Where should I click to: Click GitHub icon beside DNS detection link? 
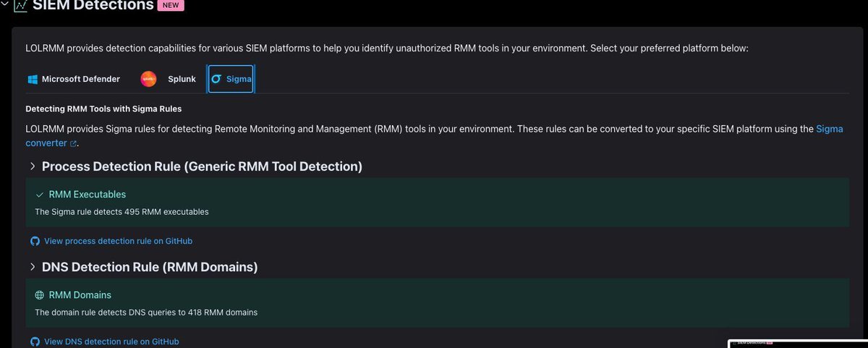click(x=35, y=341)
